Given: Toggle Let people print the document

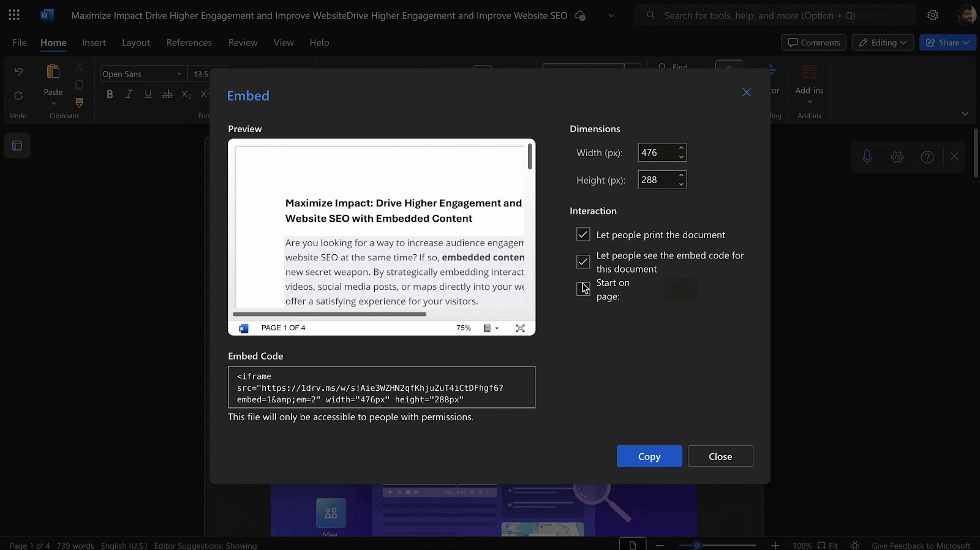Looking at the screenshot, I should point(583,235).
